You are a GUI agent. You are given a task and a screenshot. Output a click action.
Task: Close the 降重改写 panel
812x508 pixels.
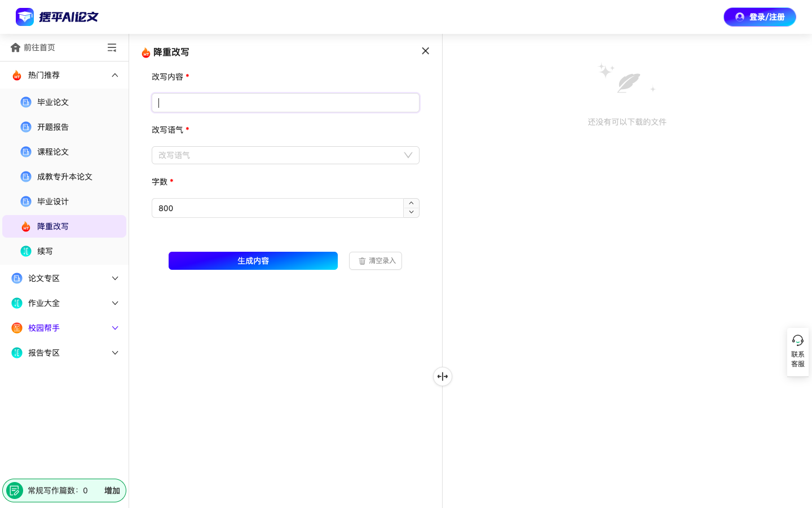[425, 51]
